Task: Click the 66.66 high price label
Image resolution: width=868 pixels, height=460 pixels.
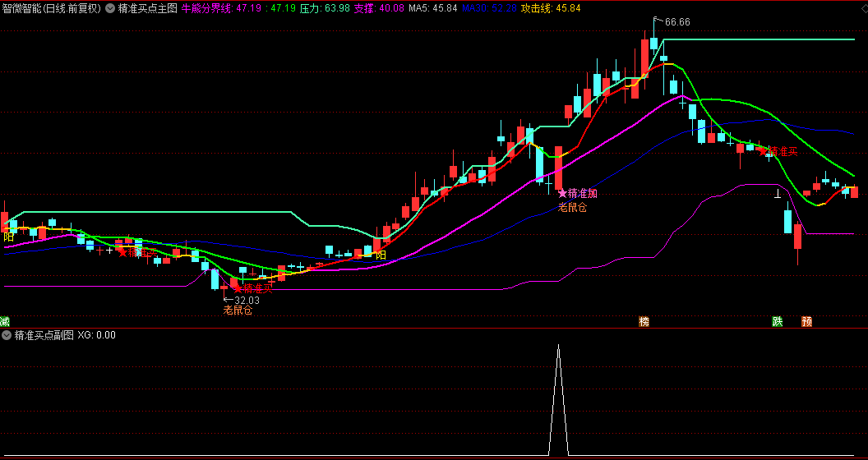Action: pyautogui.click(x=677, y=22)
